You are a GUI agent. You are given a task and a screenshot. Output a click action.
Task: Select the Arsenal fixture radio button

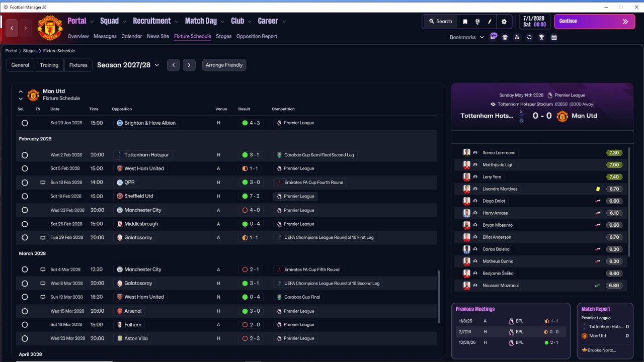coord(25,311)
